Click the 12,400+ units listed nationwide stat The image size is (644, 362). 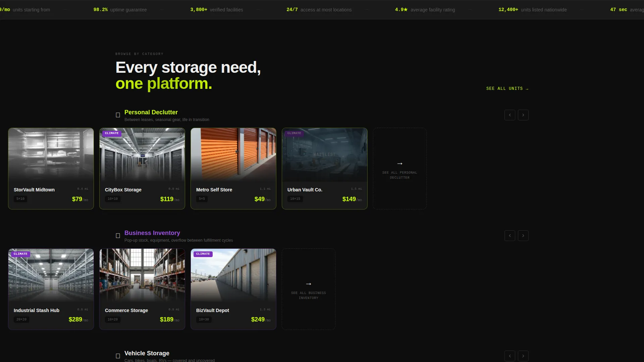pos(533,10)
